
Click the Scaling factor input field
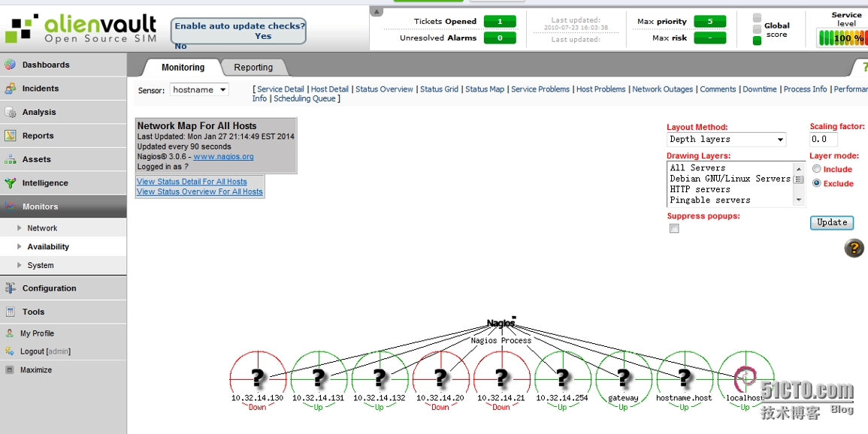pos(824,140)
